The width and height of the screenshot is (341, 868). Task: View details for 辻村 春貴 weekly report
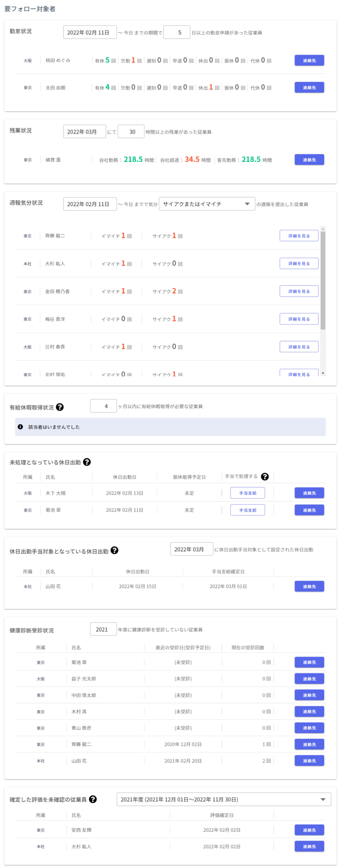point(299,347)
